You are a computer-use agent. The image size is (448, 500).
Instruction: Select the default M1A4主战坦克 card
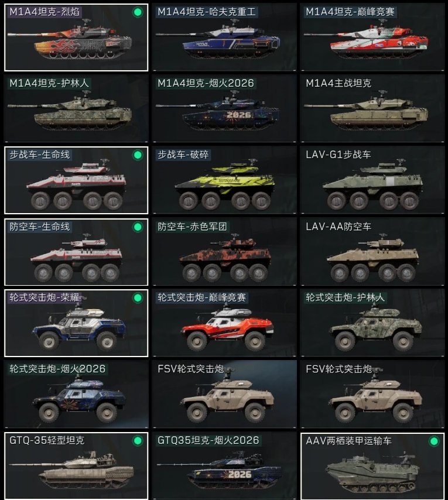(372, 109)
